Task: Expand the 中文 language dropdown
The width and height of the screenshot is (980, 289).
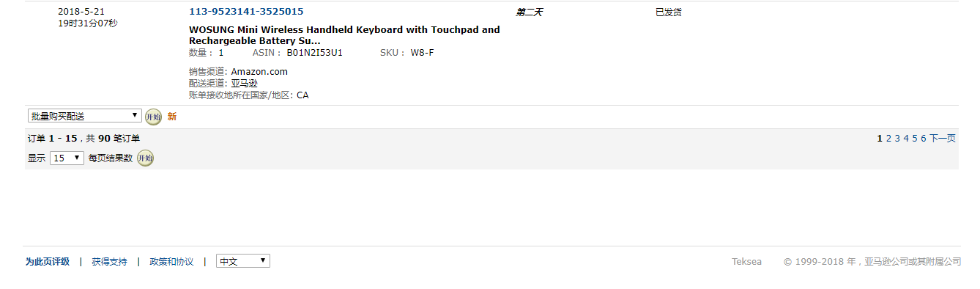Action: click(x=243, y=261)
